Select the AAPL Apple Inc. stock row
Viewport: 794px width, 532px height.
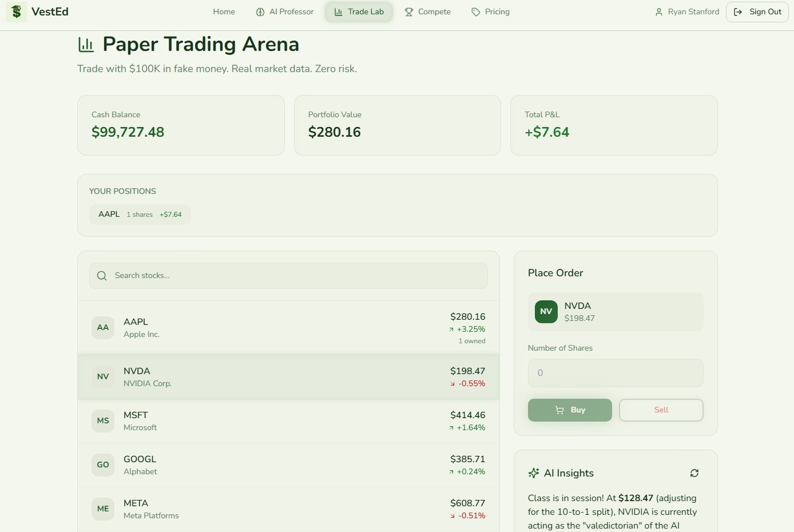pyautogui.click(x=288, y=328)
